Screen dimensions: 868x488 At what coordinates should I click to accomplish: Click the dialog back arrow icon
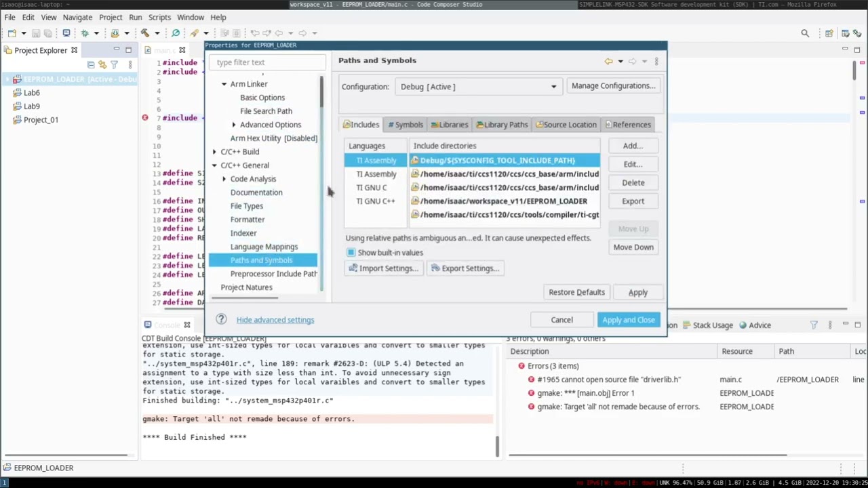point(608,61)
